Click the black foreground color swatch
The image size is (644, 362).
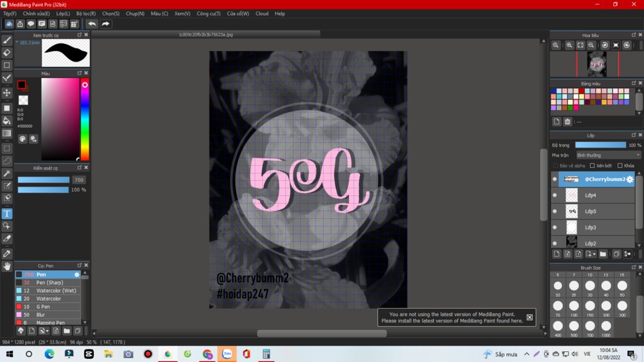coord(21,85)
